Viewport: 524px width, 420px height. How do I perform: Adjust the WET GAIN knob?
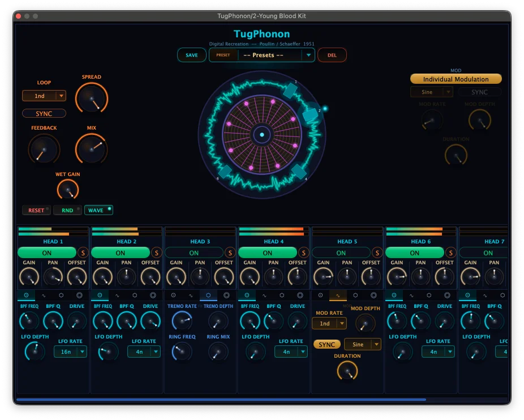coord(68,188)
